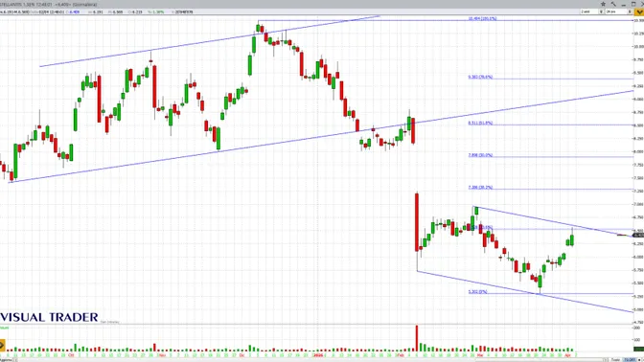Click the 0% Fibonacci level label
This screenshot has height=362, width=644.
click(x=477, y=292)
